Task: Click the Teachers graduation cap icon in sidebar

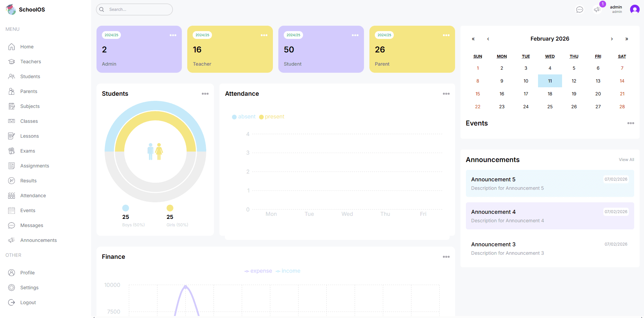Action: click(12, 62)
